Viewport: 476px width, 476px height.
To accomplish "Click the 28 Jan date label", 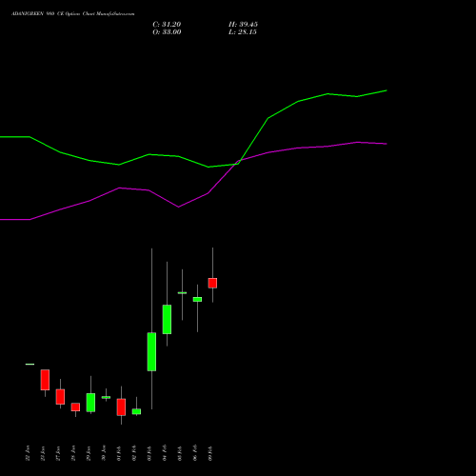I will click(73, 453).
